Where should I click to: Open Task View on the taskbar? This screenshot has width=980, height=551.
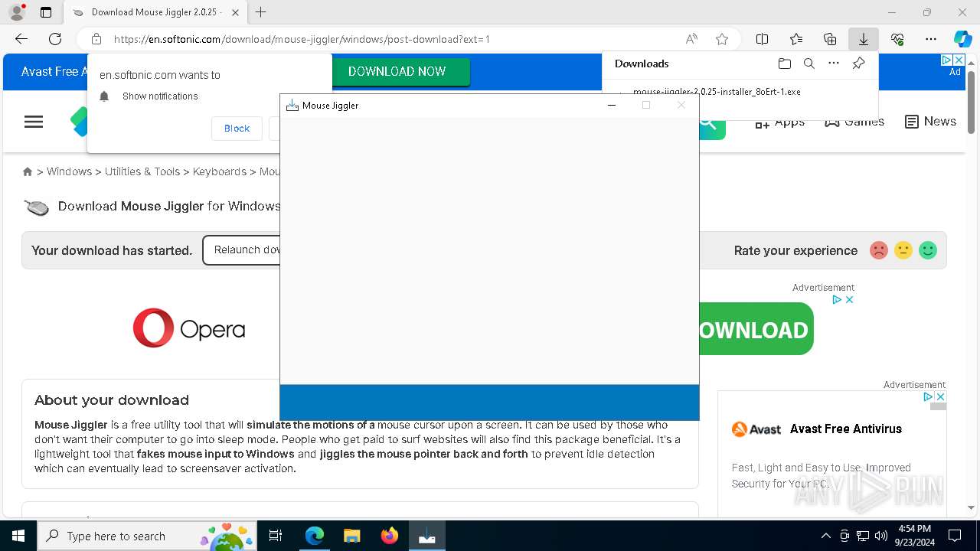click(x=276, y=536)
